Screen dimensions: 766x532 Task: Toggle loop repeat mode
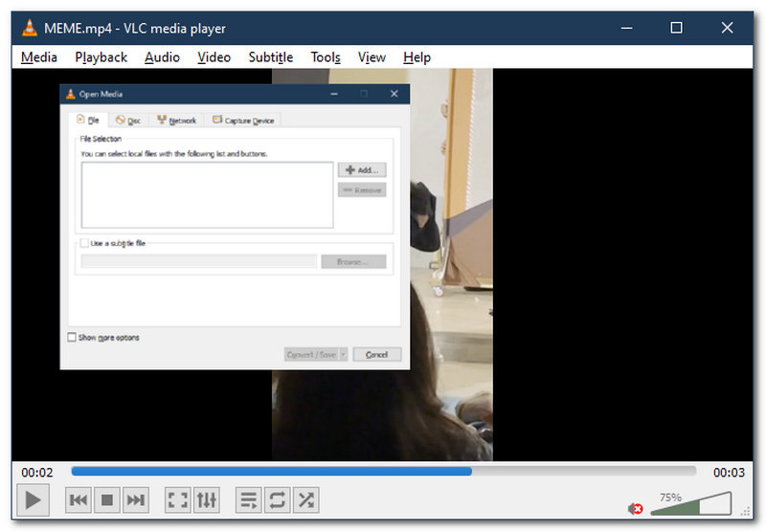pos(277,499)
